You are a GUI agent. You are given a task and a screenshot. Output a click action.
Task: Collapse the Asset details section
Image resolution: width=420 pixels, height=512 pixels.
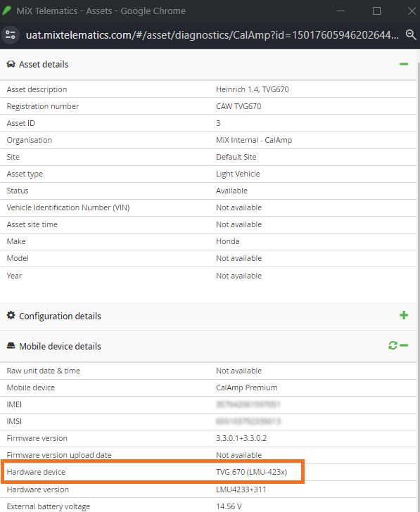pyautogui.click(x=404, y=64)
